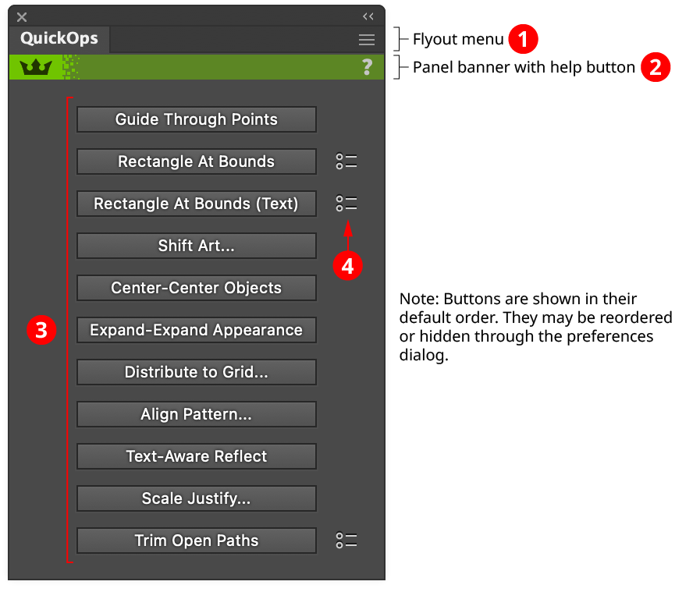This screenshot has height=592, width=700.
Task: Click Text-Aware Reflect button
Action: (x=197, y=456)
